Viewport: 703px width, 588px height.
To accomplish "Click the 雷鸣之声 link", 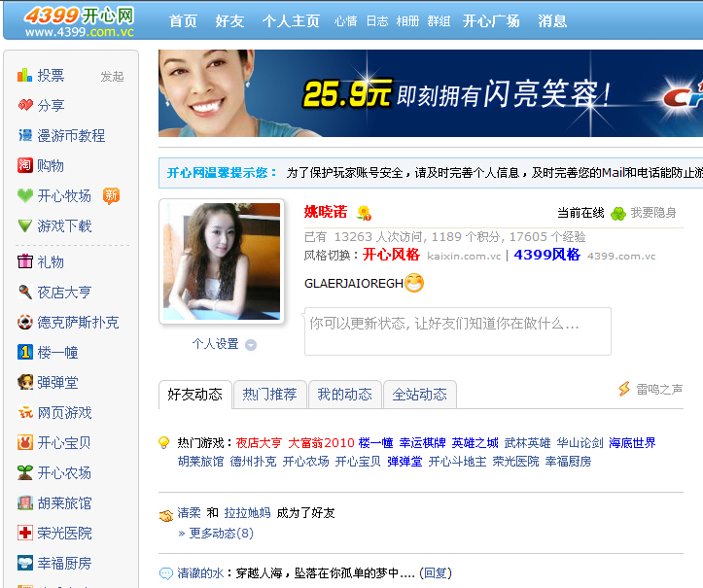I will [x=659, y=389].
